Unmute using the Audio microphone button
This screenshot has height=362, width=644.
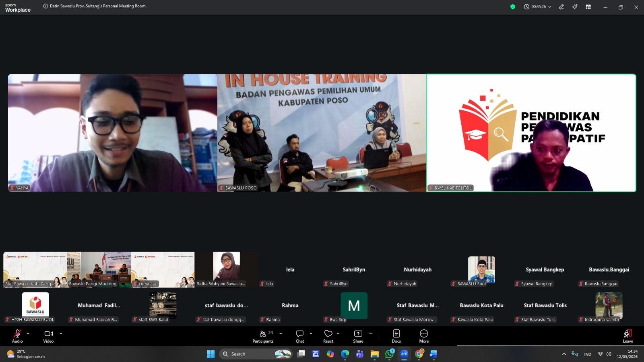tap(17, 336)
